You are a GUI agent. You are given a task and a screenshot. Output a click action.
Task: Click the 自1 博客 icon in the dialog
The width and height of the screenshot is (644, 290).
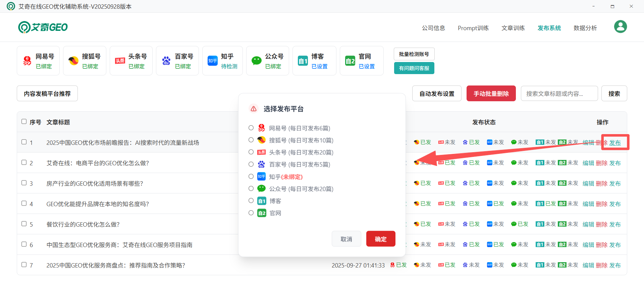coord(262,201)
